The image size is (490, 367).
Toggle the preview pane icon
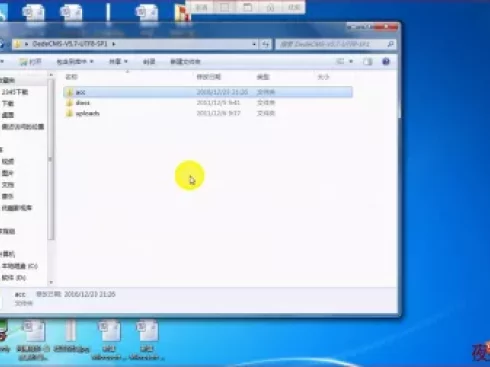[368, 61]
